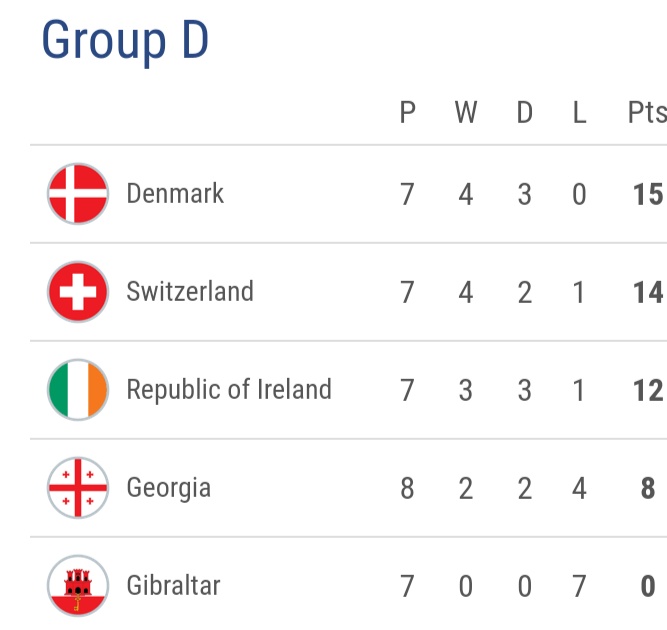Click the P played column header
The width and height of the screenshot is (667, 630).
point(408,113)
